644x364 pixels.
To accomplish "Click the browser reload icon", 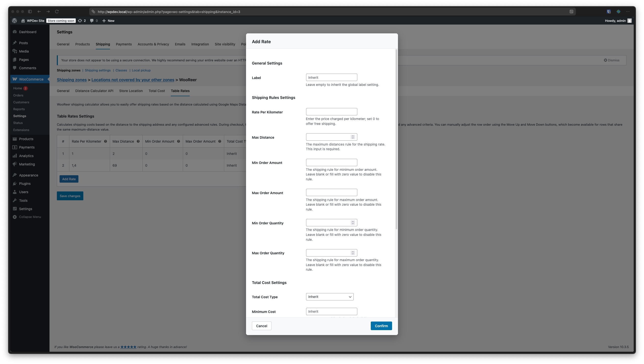I will point(57,12).
